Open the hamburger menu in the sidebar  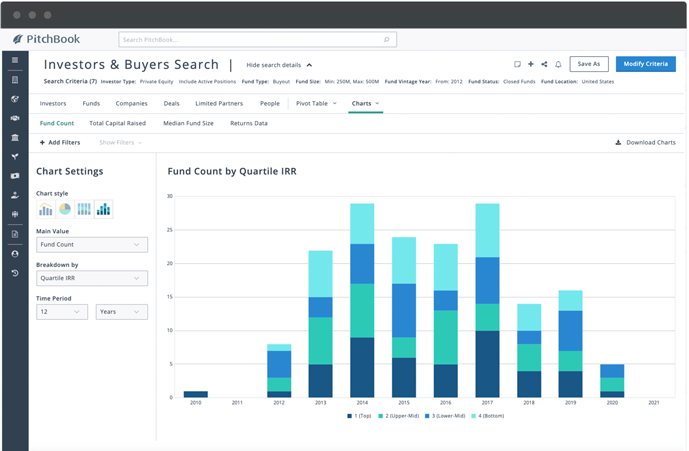tap(15, 60)
